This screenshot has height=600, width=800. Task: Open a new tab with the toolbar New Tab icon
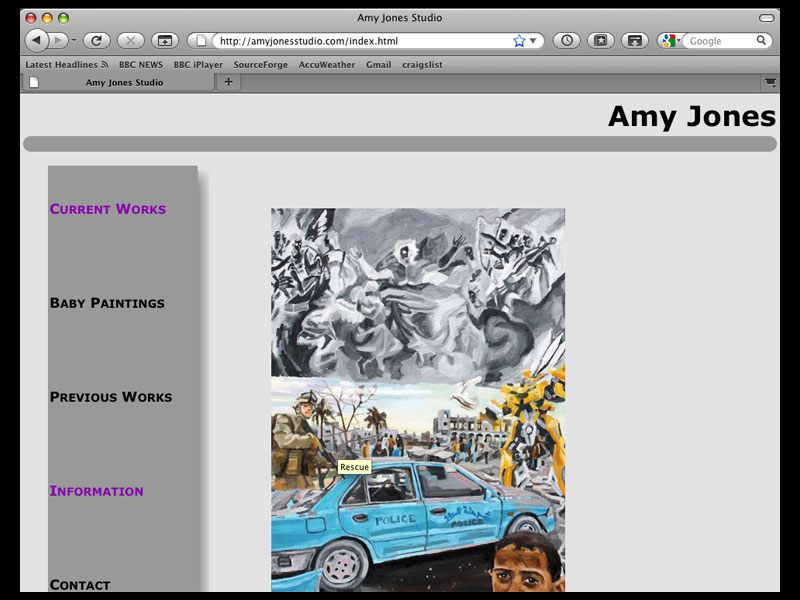coord(165,40)
